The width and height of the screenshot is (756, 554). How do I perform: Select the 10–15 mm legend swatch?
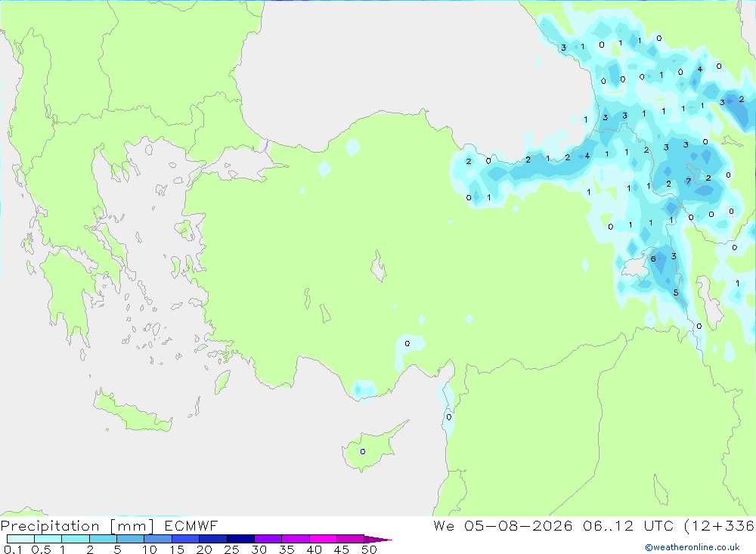158,539
